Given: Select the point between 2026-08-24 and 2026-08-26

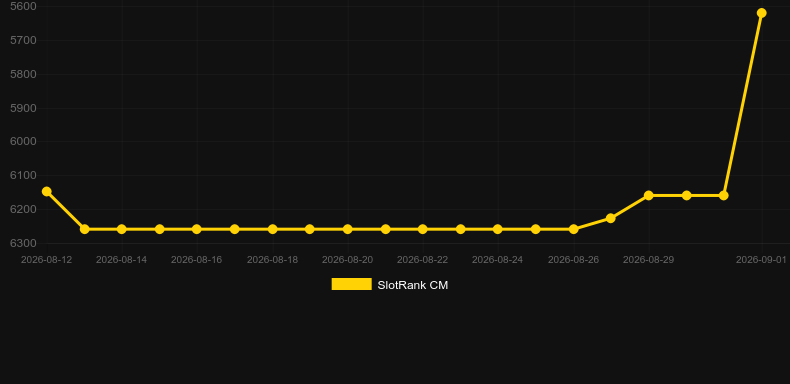Looking at the screenshot, I should [x=536, y=229].
